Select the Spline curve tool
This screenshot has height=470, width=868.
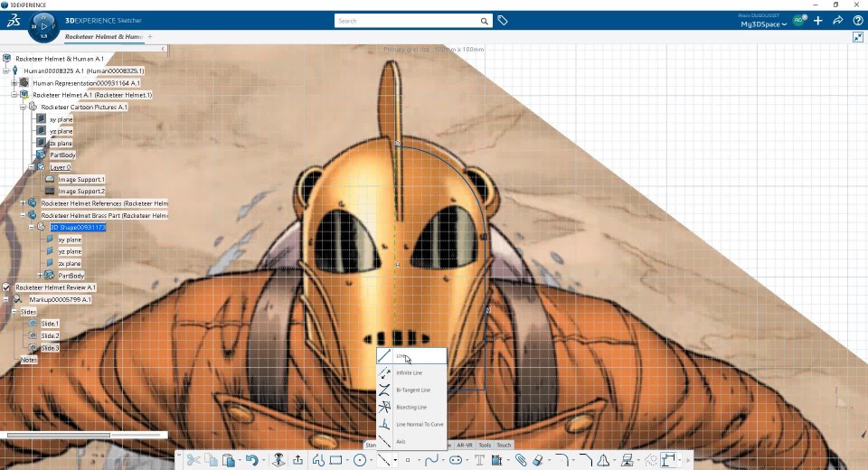(x=432, y=460)
